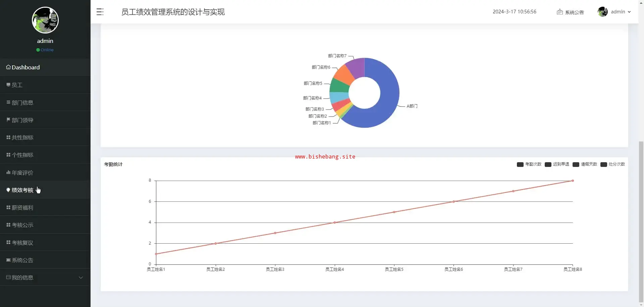Click the hamburger sidebar collapse icon
This screenshot has width=644, height=307.
(x=100, y=12)
